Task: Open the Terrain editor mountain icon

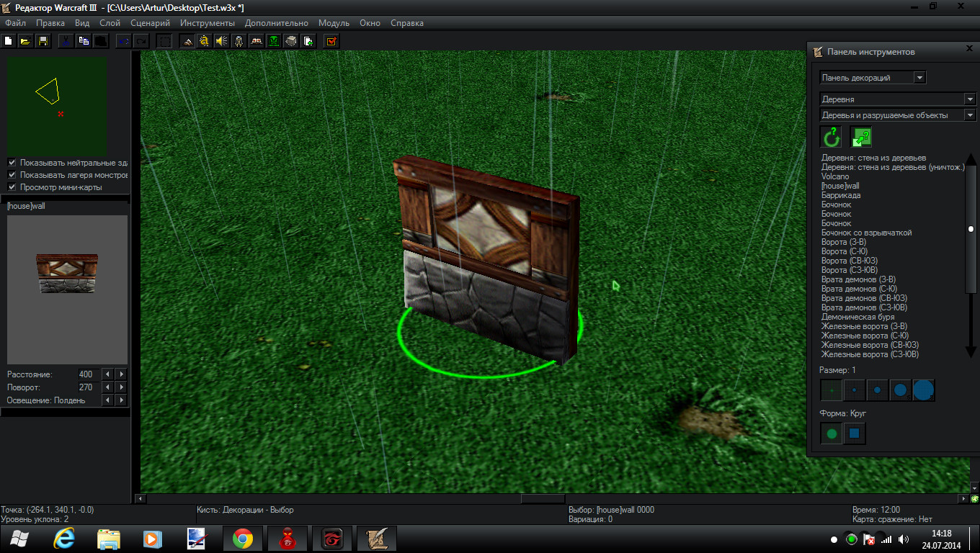Action: tap(187, 41)
